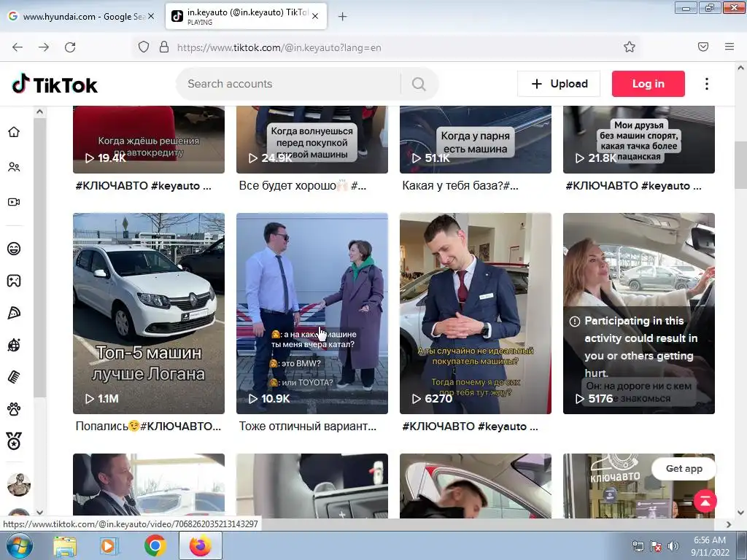This screenshot has height=560, width=747.
Task: Open the three-dot more options menu
Action: point(706,84)
